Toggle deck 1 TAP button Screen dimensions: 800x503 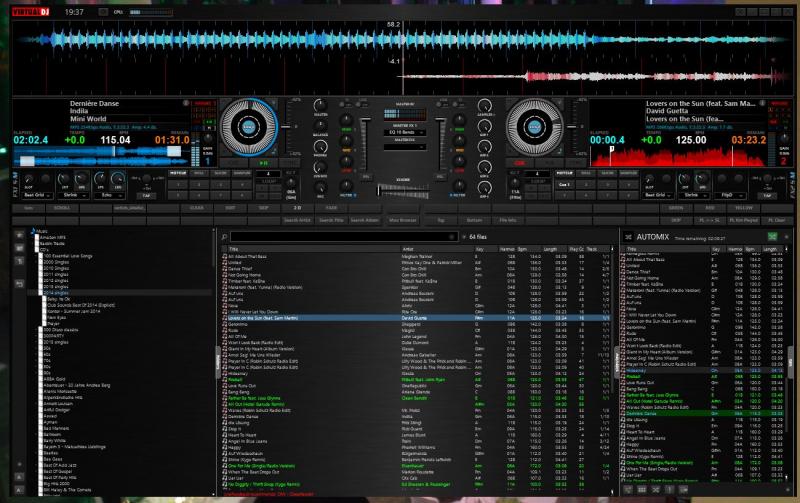[146, 195]
